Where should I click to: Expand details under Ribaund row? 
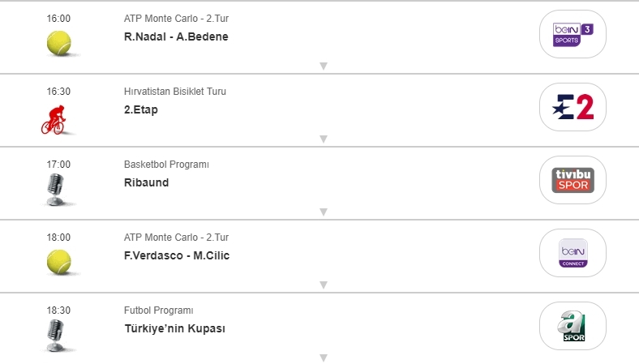[323, 212]
